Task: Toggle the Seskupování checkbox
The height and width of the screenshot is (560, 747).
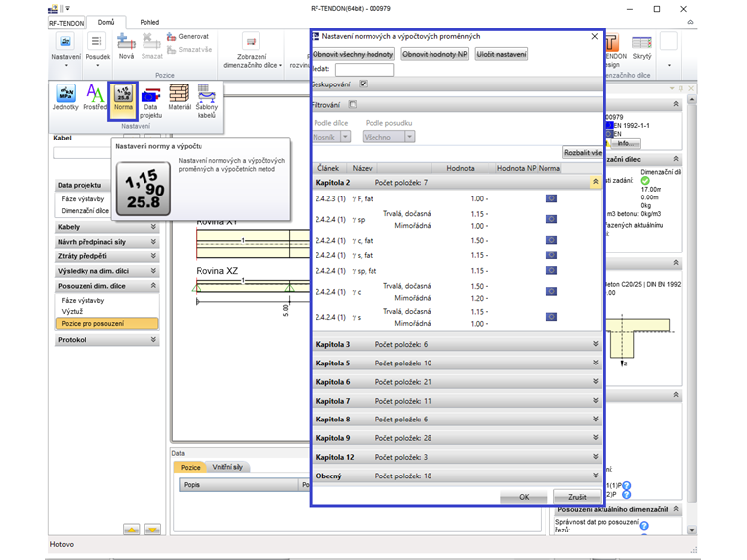Action: point(363,84)
